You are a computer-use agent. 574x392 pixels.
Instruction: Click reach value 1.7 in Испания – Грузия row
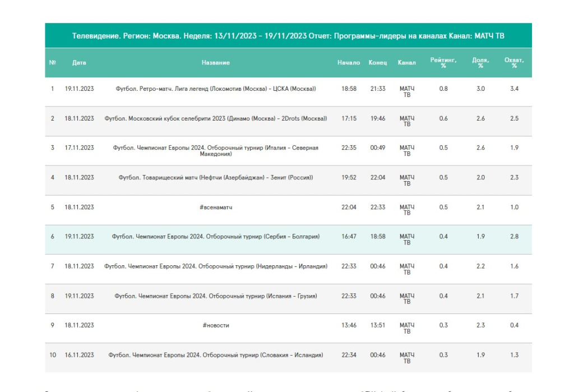pos(514,296)
